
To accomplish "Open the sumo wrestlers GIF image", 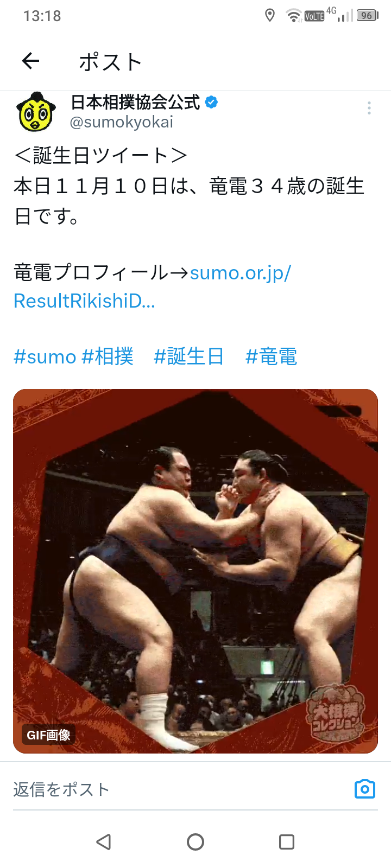I will (x=195, y=571).
